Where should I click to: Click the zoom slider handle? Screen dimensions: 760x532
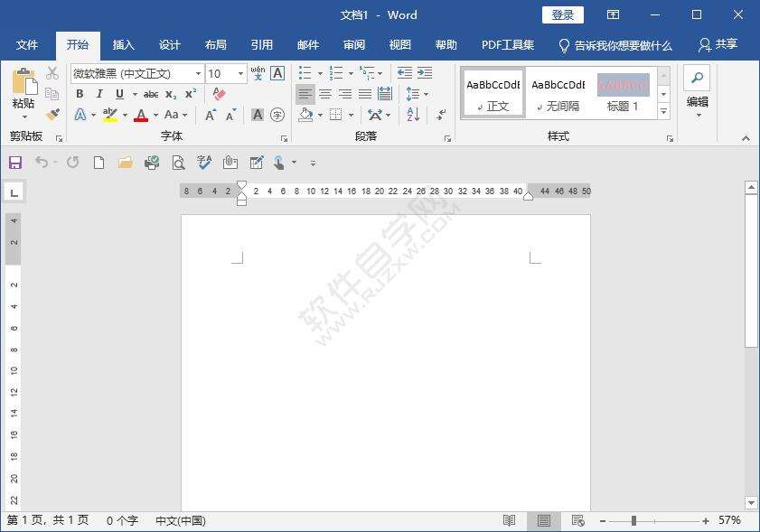tap(633, 521)
